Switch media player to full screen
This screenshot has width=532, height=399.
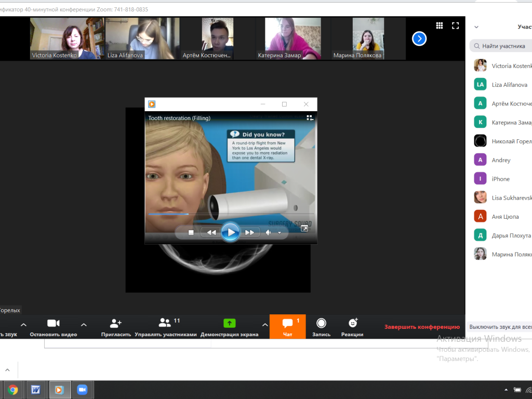(x=304, y=229)
